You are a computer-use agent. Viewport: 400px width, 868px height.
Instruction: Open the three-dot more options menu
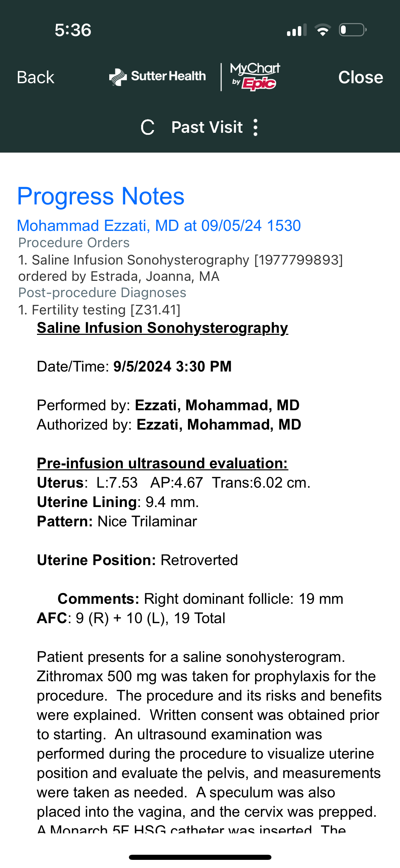(x=255, y=127)
